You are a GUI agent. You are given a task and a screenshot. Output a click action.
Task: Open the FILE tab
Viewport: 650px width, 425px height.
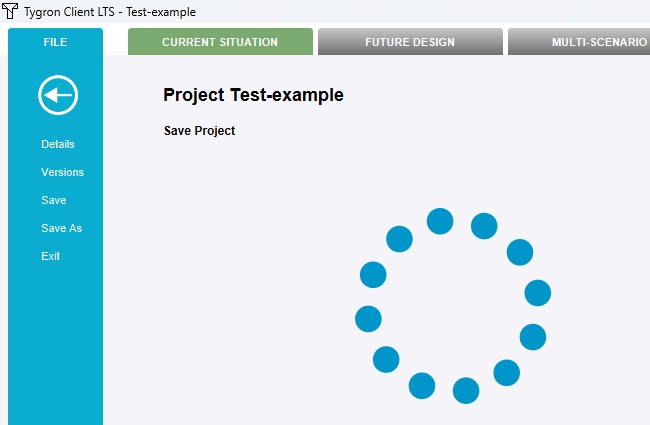(x=55, y=42)
